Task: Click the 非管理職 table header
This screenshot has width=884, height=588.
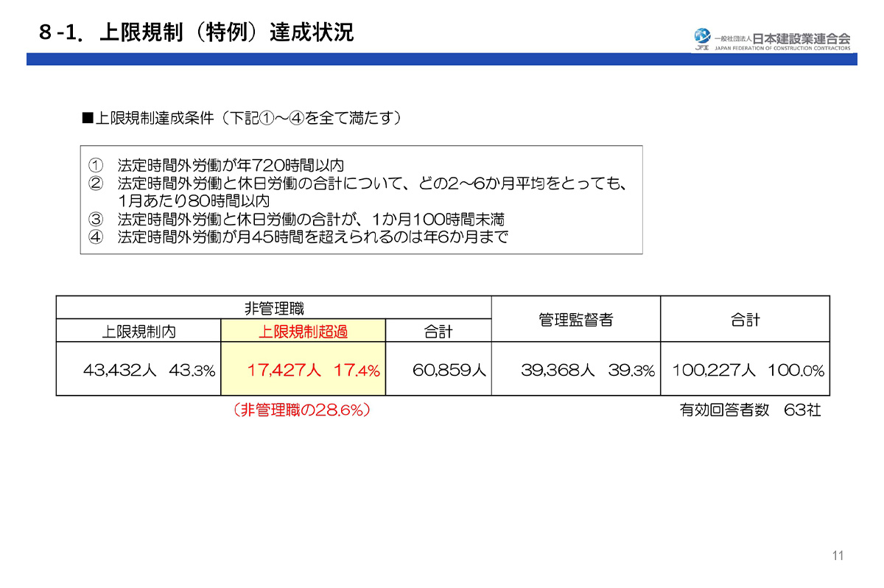Action: 274,307
